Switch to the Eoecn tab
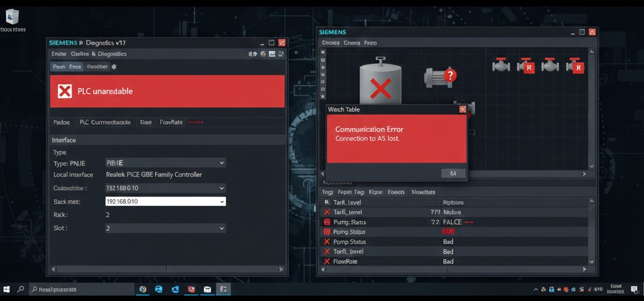 (396, 192)
